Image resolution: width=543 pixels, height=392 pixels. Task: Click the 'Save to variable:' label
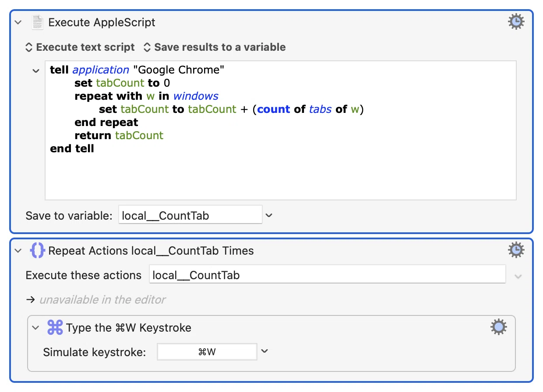(69, 216)
